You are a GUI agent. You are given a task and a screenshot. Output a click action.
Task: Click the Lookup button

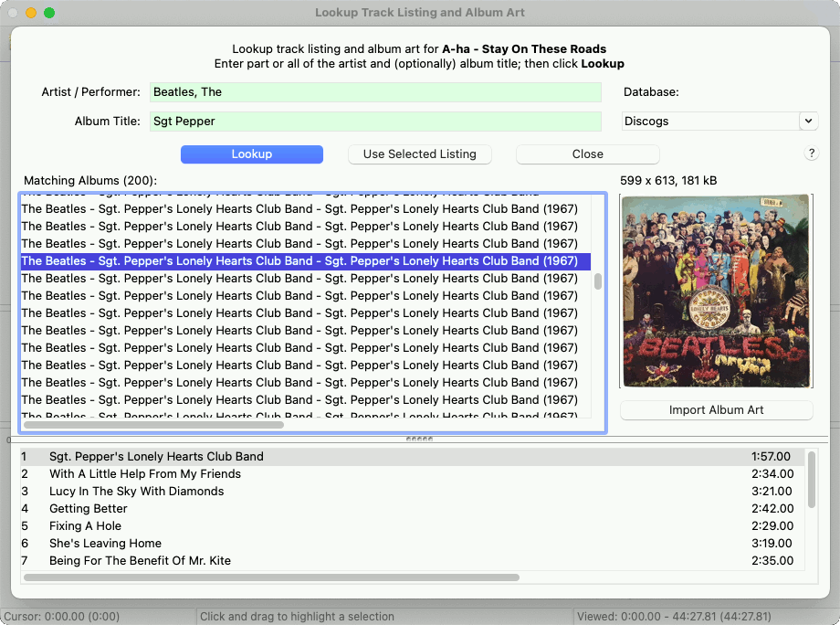coord(252,154)
